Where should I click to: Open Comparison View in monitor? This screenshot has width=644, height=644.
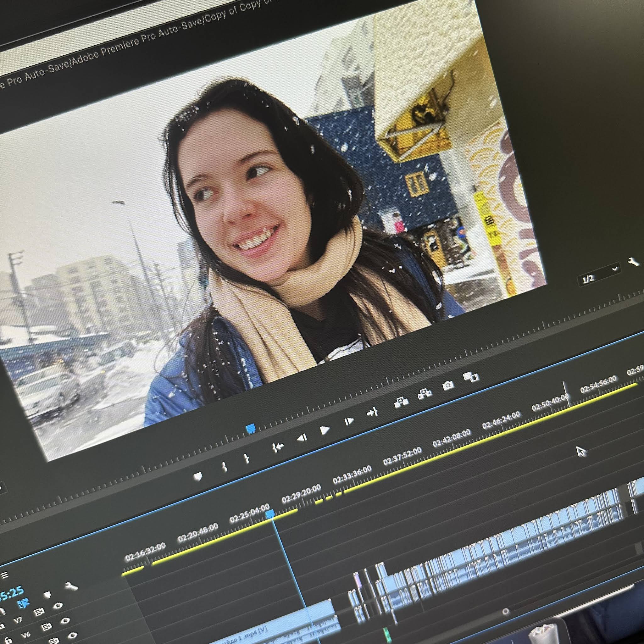471,377
